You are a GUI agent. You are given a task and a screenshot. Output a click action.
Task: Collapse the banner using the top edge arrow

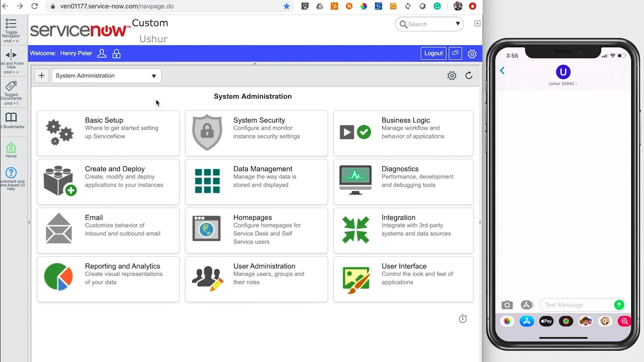pos(255,63)
